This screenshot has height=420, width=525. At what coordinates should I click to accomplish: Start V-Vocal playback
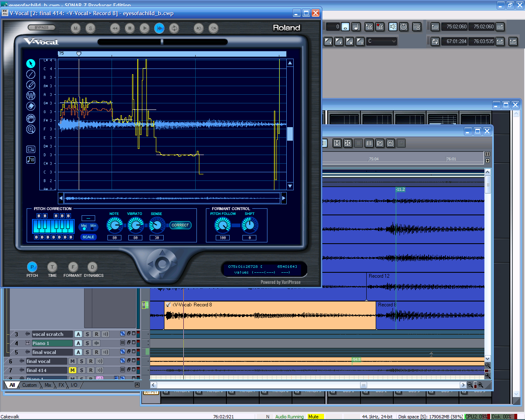[x=144, y=28]
